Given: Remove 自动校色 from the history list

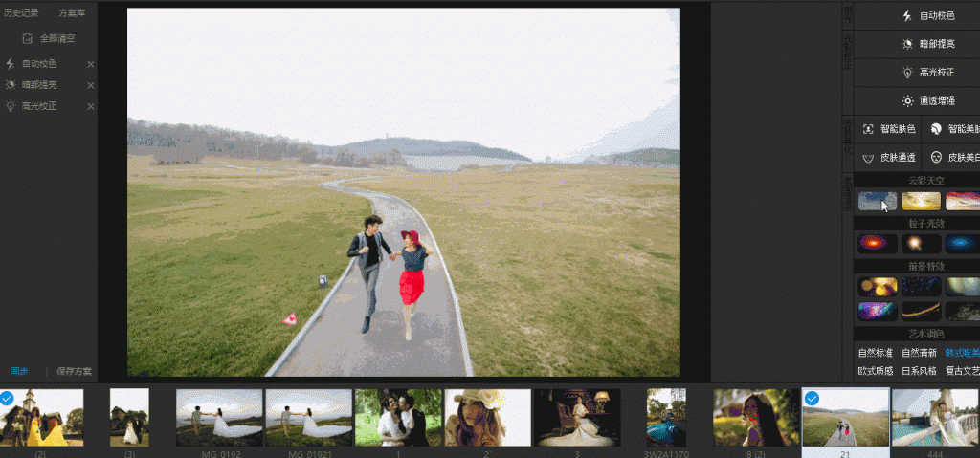Looking at the screenshot, I should (91, 64).
